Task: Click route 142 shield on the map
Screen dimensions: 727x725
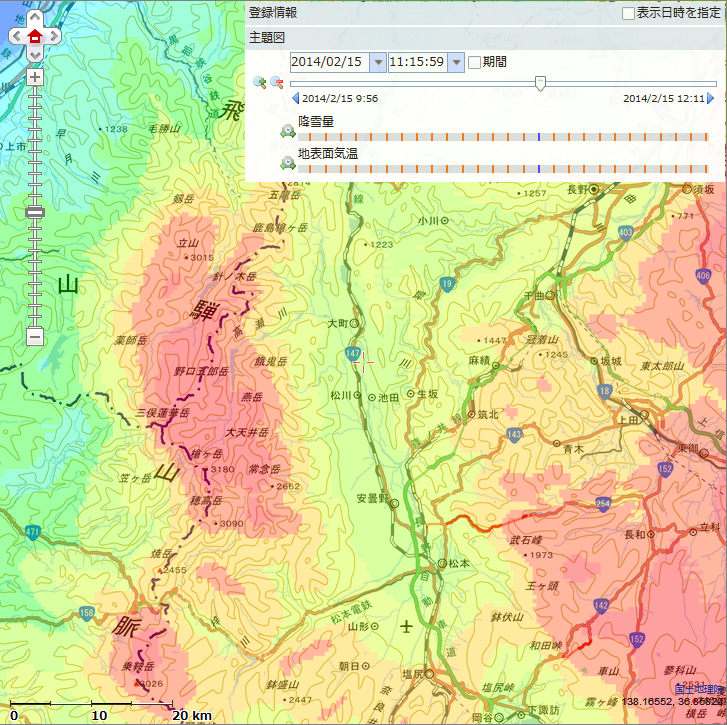Action: coord(601,605)
